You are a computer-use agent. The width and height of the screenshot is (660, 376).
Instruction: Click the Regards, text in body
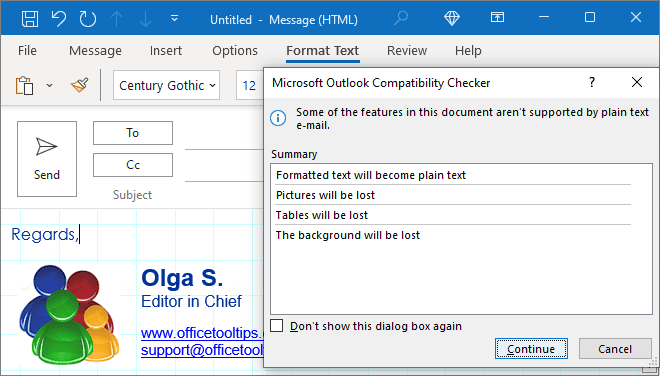(45, 234)
